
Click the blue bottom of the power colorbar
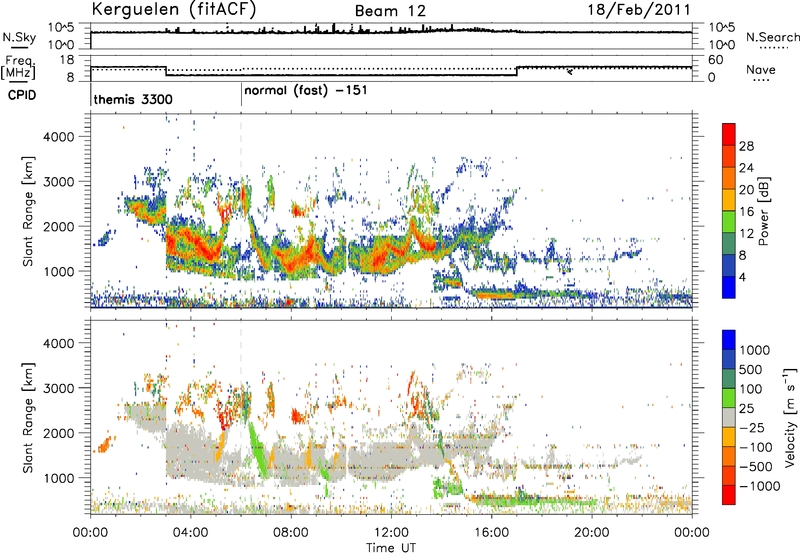coord(729,287)
